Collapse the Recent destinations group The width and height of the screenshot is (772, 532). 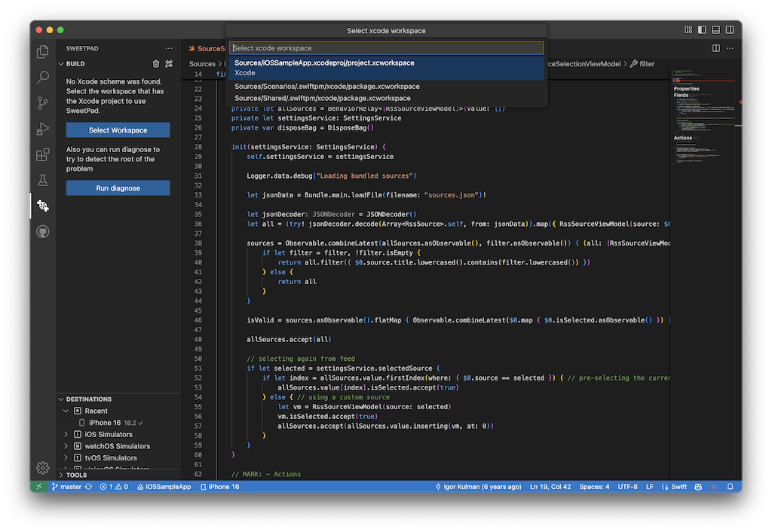pyautogui.click(x=67, y=411)
